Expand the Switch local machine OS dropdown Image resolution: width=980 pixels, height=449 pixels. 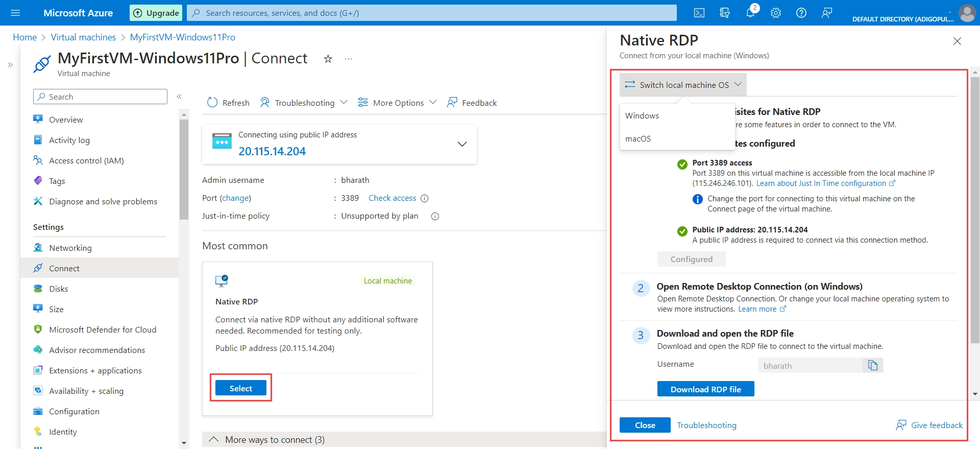tap(683, 85)
